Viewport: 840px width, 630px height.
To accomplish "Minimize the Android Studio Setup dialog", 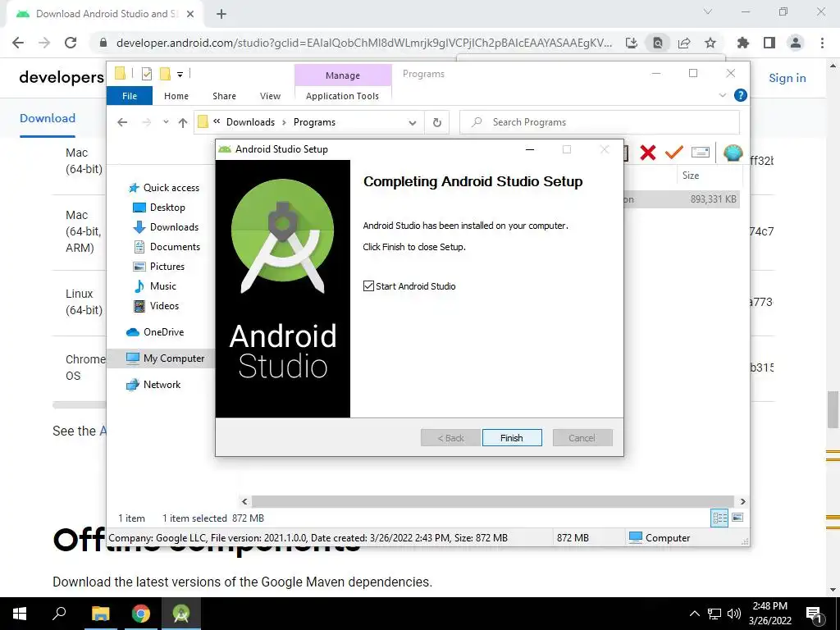I will tap(530, 149).
